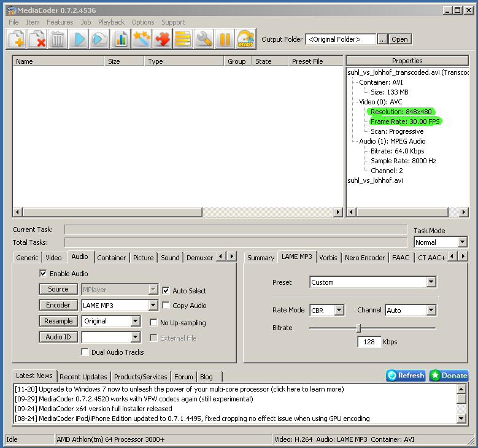Open the Recent Updates tab
The image size is (478, 448).
coord(83,377)
